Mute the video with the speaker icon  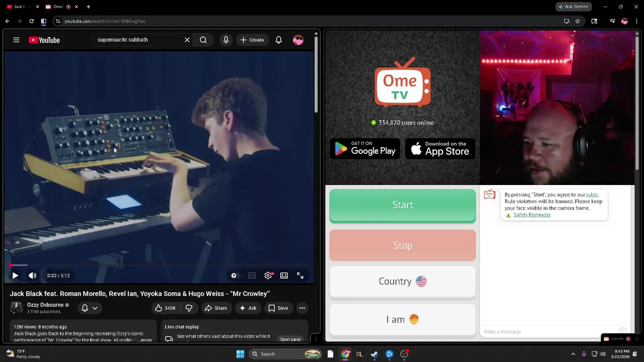click(33, 276)
